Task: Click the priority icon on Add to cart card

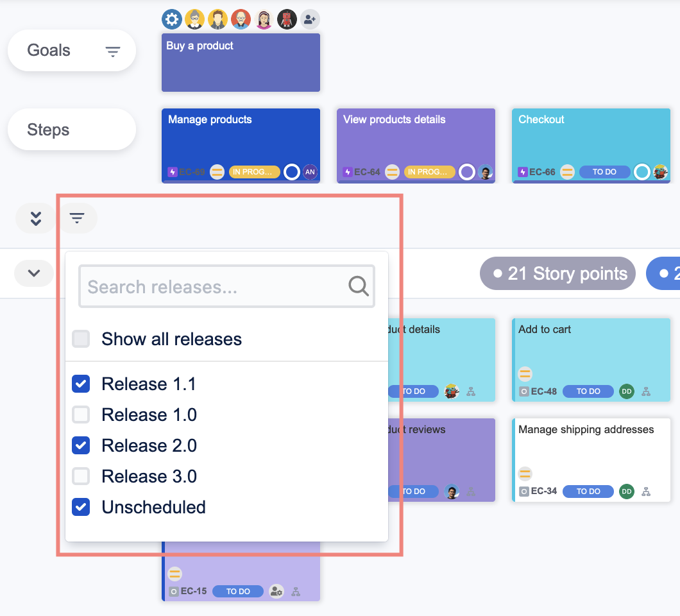Action: click(525, 373)
